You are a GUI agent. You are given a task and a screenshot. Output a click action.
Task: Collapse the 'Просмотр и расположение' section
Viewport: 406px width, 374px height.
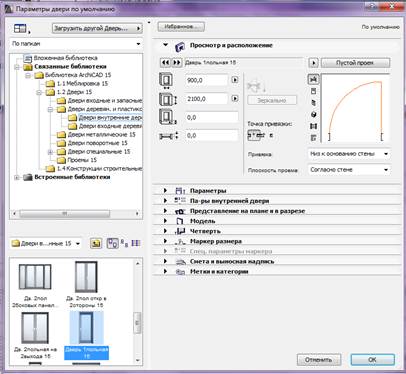165,45
